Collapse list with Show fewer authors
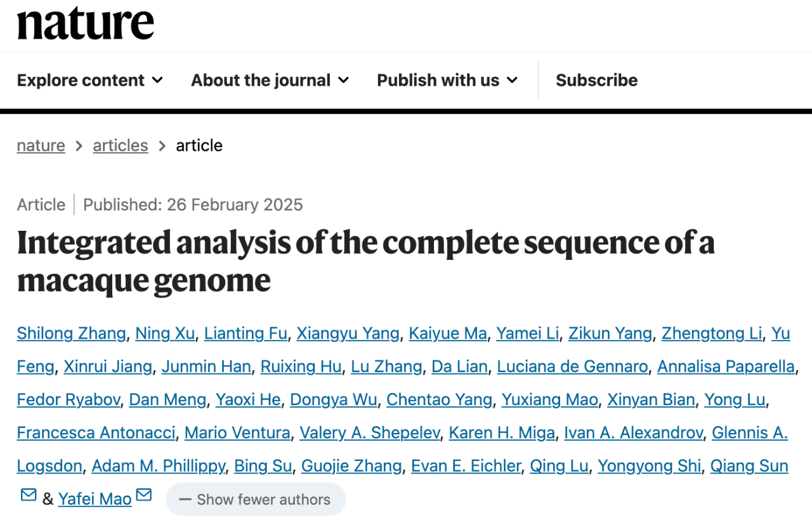 click(256, 499)
